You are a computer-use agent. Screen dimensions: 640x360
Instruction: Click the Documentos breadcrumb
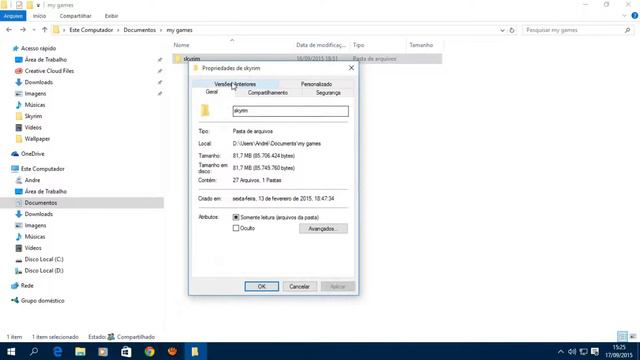pos(140,30)
